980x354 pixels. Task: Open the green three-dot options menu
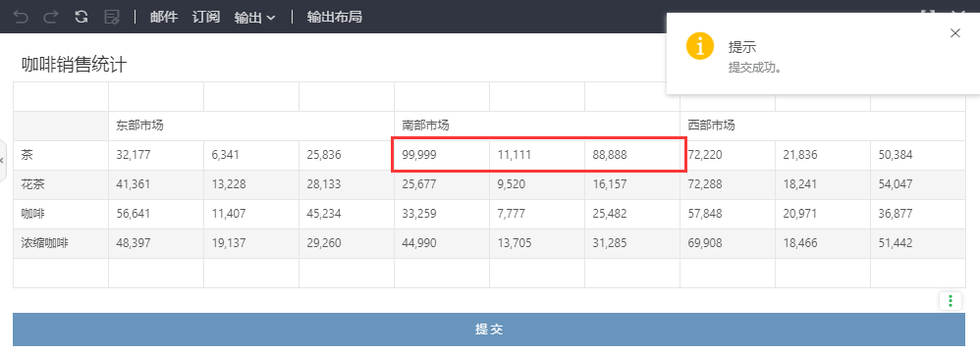(x=951, y=301)
